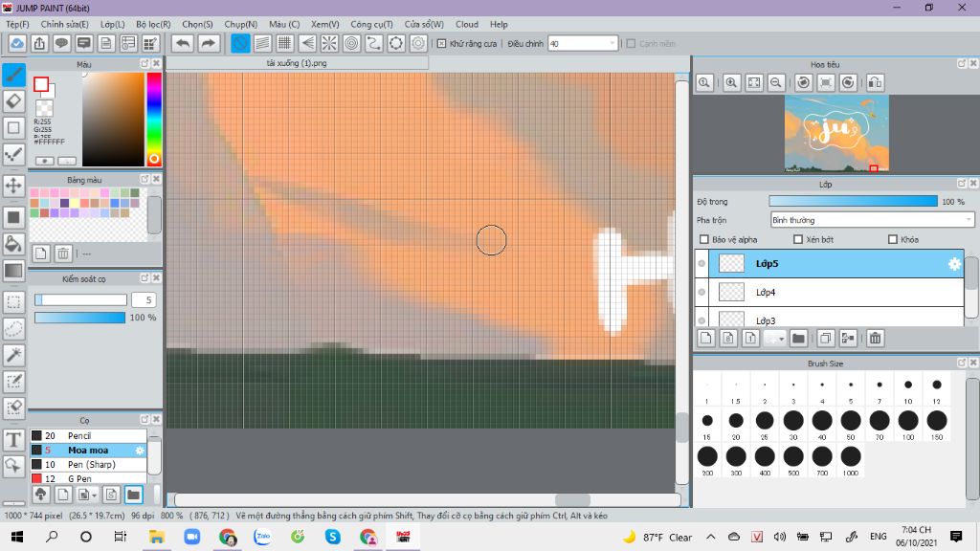Click the Navigator preview thumbnail
980x551 pixels.
836,133
